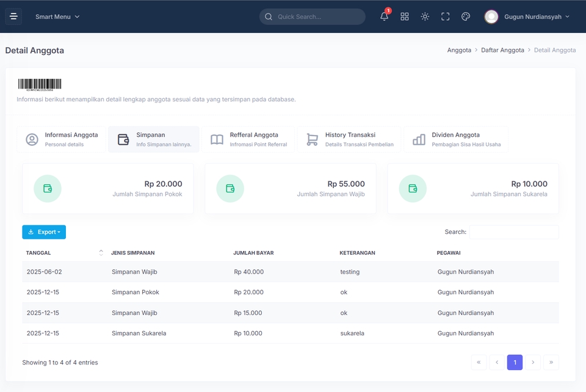Click the Rp 40.000 amount cell

(248, 272)
